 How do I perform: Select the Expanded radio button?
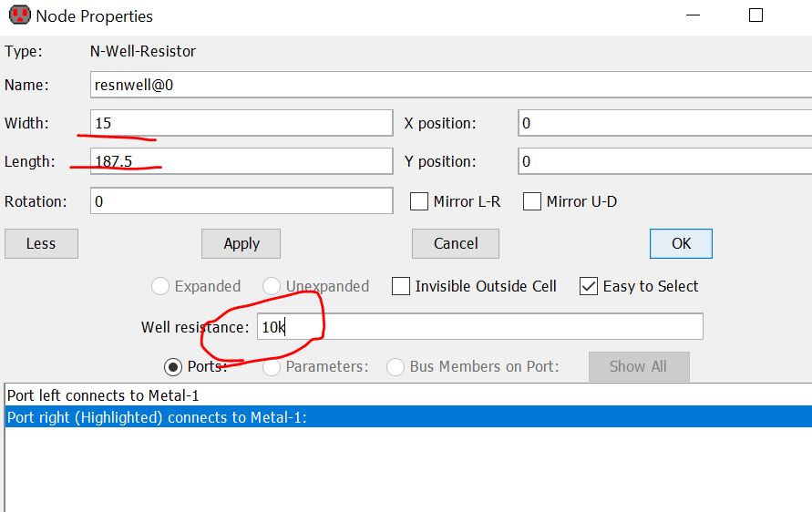click(x=160, y=286)
